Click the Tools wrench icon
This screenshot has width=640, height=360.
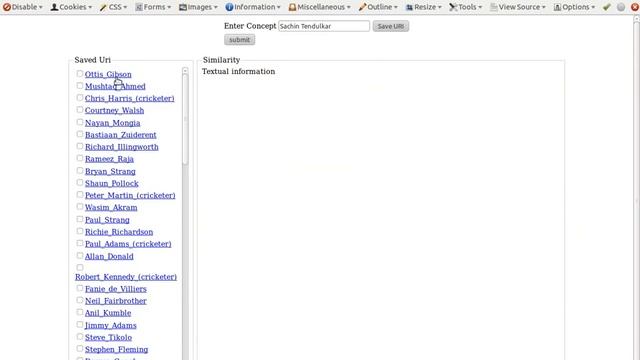(x=453, y=7)
